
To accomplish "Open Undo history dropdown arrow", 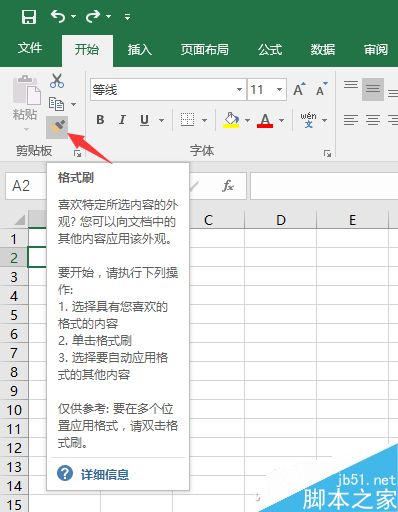I will 74,16.
